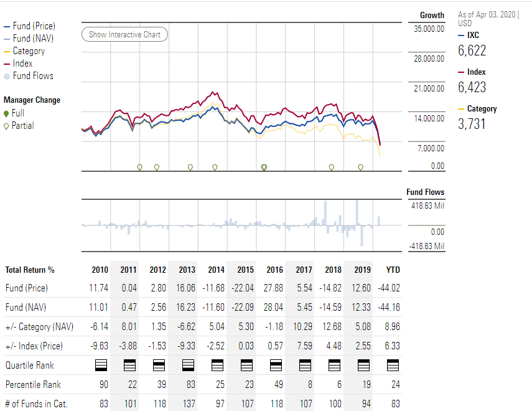
Task: Click the IXC growth value 6,622
Action: (472, 50)
